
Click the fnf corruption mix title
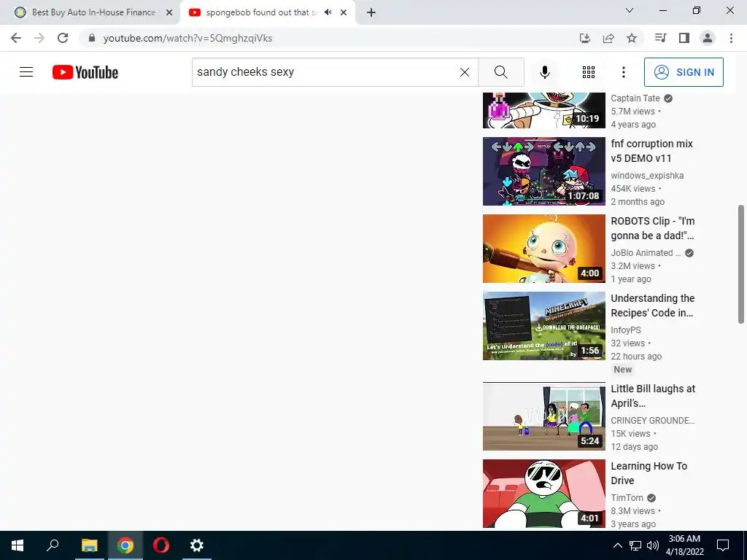pyautogui.click(x=651, y=151)
